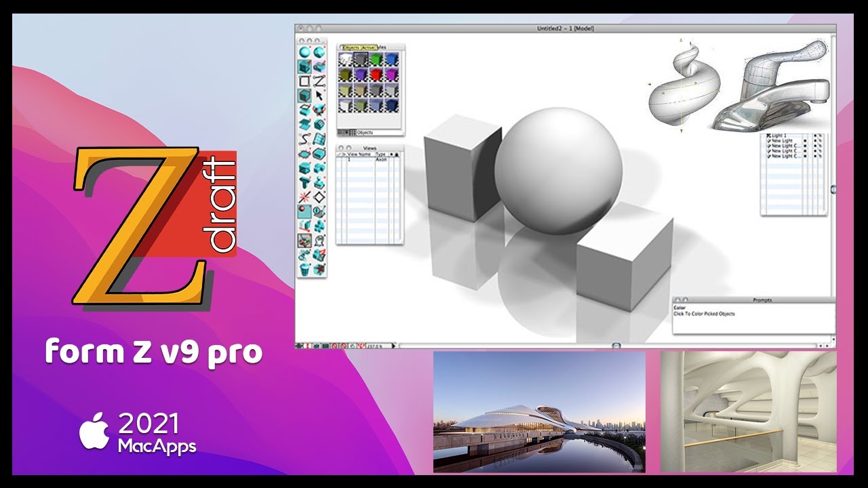Select the red material swatch
This screenshot has height=488, width=868.
[x=376, y=74]
